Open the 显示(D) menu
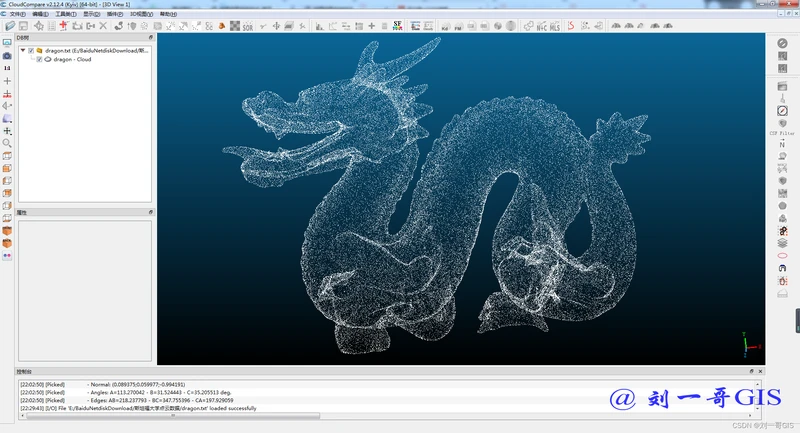The image size is (800, 433). pyautogui.click(x=92, y=14)
